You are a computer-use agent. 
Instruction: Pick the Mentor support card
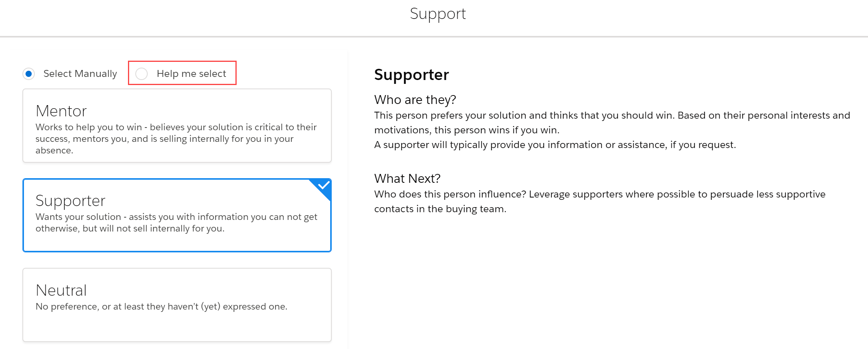pos(177,126)
